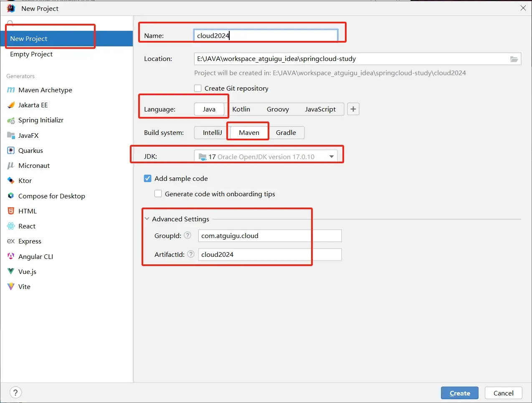Choose the Angular CLI generator icon

point(11,256)
